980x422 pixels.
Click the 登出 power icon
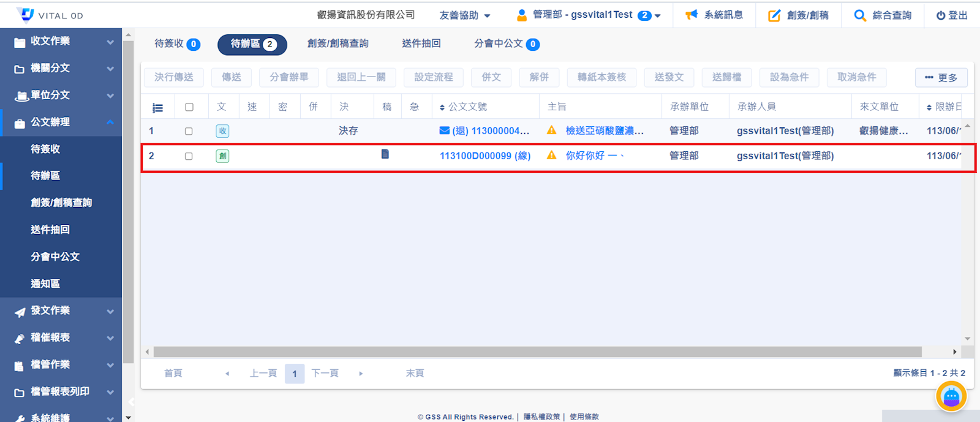click(x=941, y=15)
